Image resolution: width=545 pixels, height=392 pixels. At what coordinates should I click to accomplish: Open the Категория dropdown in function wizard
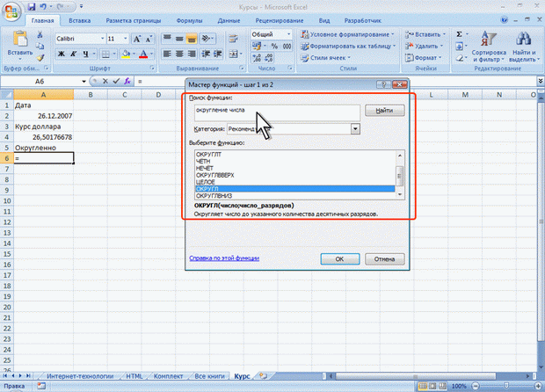pyautogui.click(x=355, y=128)
